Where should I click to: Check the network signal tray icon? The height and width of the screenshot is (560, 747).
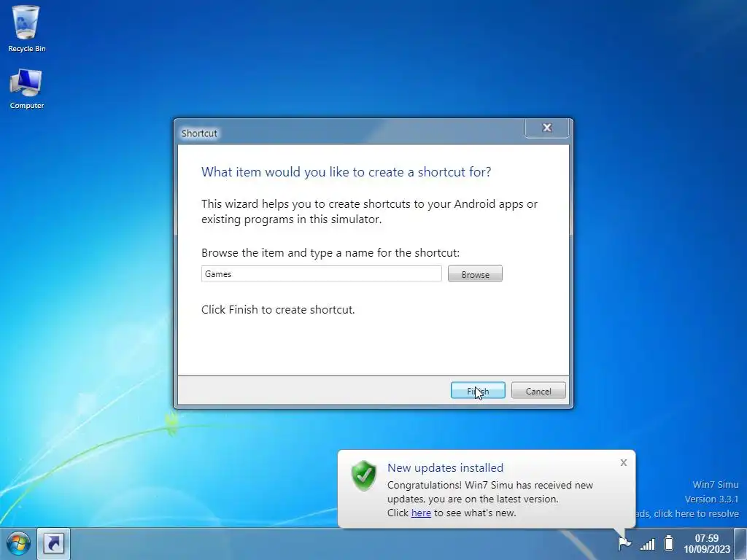(648, 543)
